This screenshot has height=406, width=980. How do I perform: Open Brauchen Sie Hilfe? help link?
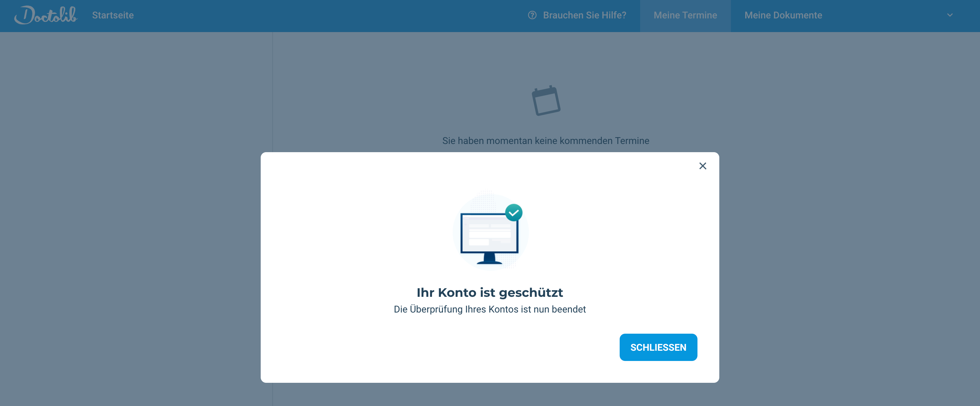pos(584,15)
